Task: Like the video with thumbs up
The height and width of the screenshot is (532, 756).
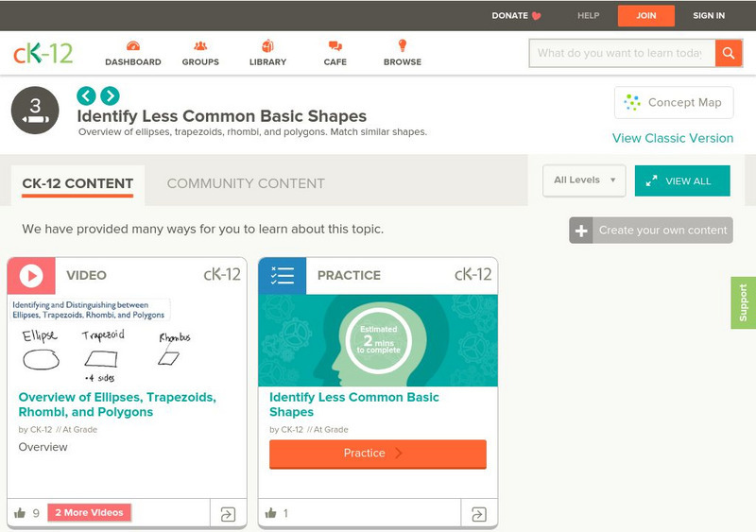Action: click(x=20, y=513)
